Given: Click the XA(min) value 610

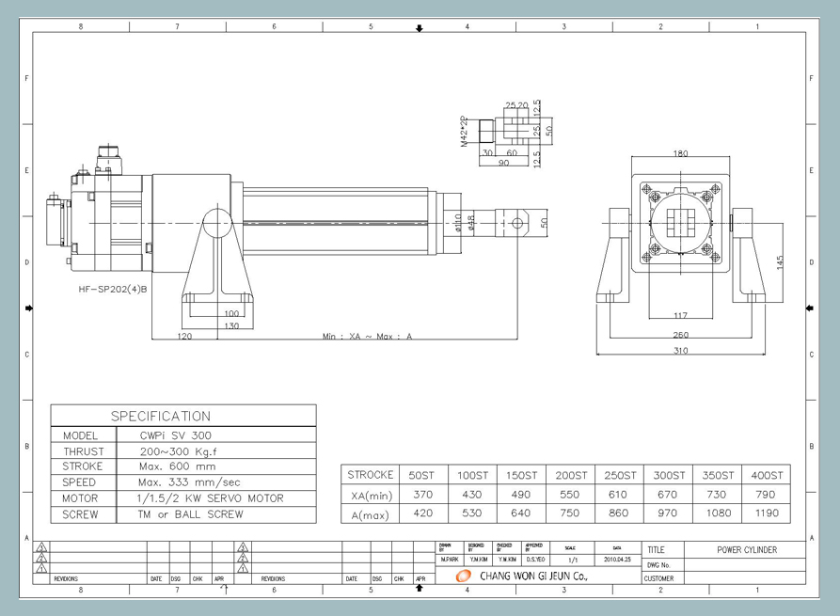Looking at the screenshot, I should [x=618, y=495].
